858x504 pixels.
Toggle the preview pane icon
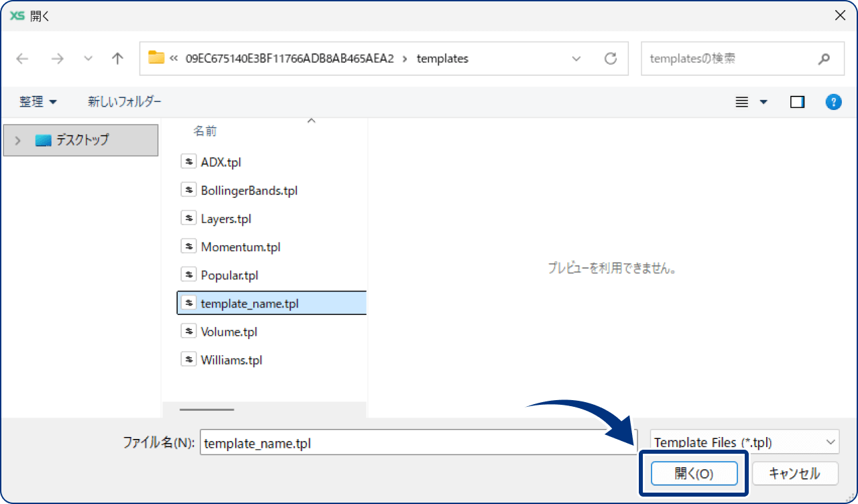pos(797,101)
